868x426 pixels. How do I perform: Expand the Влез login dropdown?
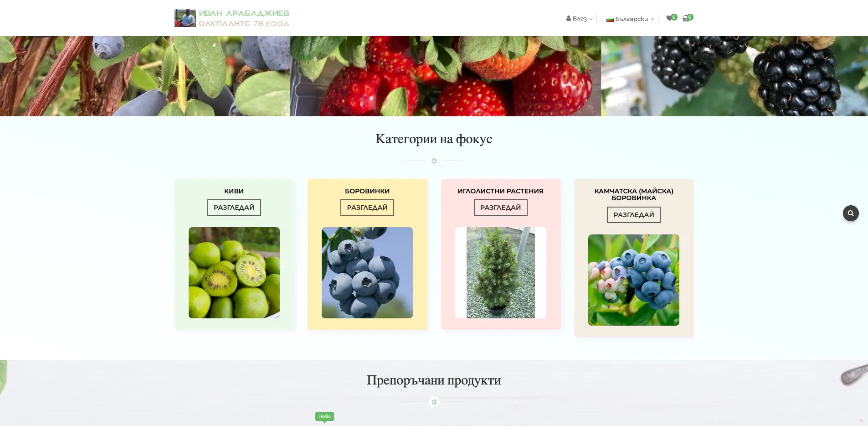(580, 19)
